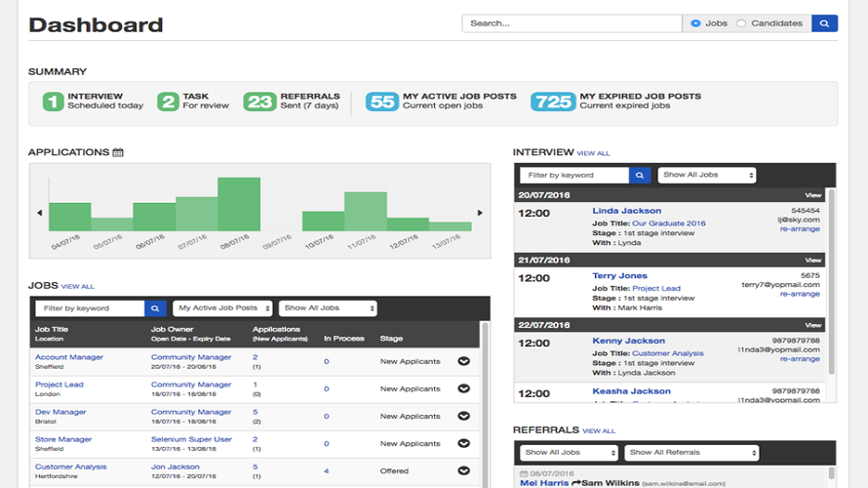Open the Applications calendar icon
This screenshot has height=488, width=868.
(x=118, y=152)
